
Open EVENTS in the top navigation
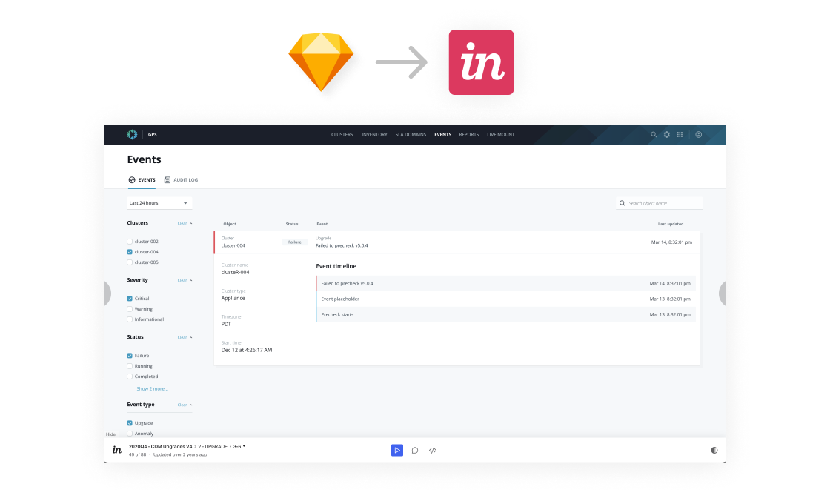(442, 134)
